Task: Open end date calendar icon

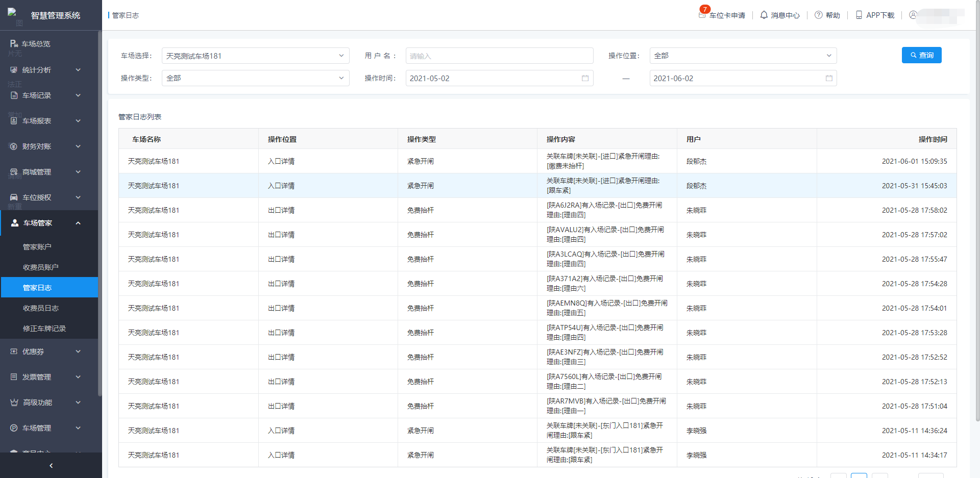Action: point(829,79)
